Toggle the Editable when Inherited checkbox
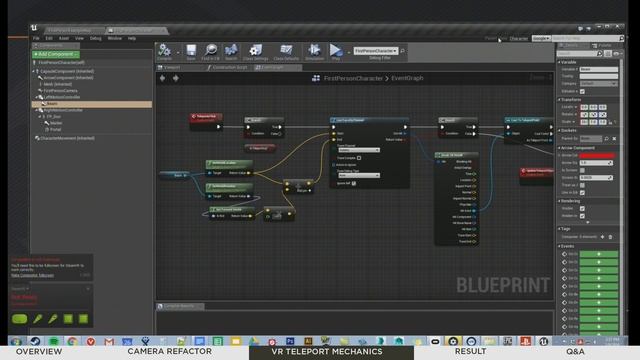This screenshot has width=640, height=360. pyautogui.click(x=582, y=91)
